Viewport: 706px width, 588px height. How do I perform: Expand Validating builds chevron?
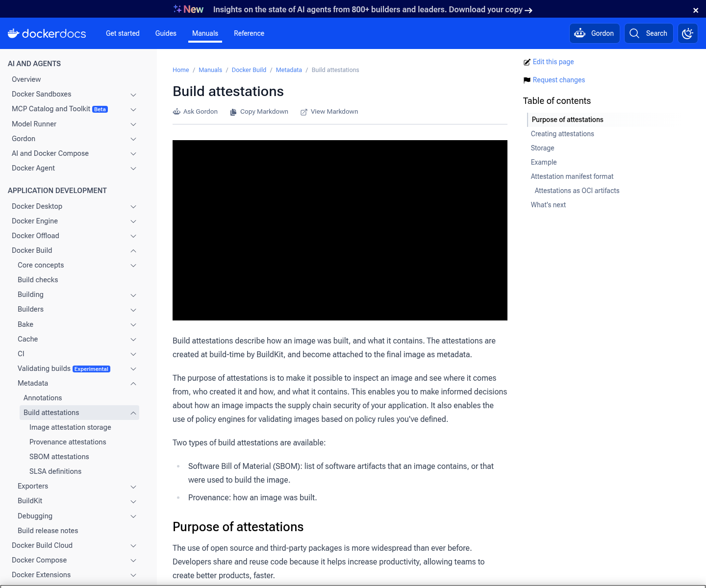tap(133, 369)
